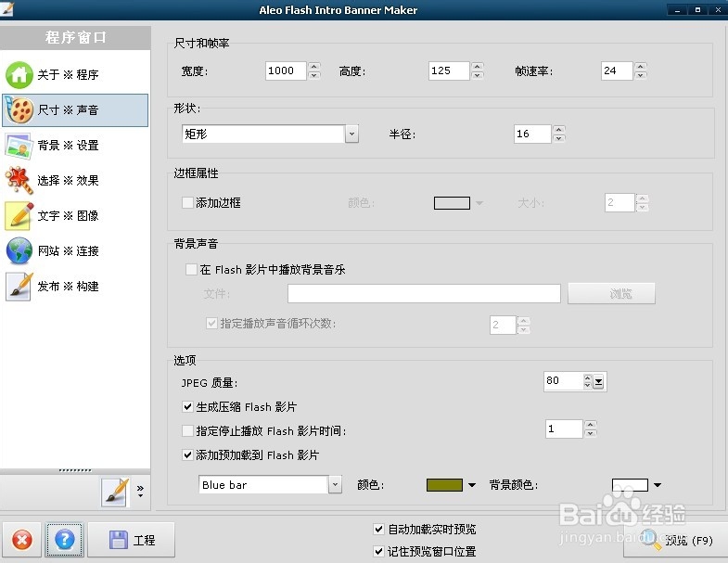This screenshot has height=563, width=728.
Task: Open the 网站 ※ 连接 globe icon
Action: (19, 251)
